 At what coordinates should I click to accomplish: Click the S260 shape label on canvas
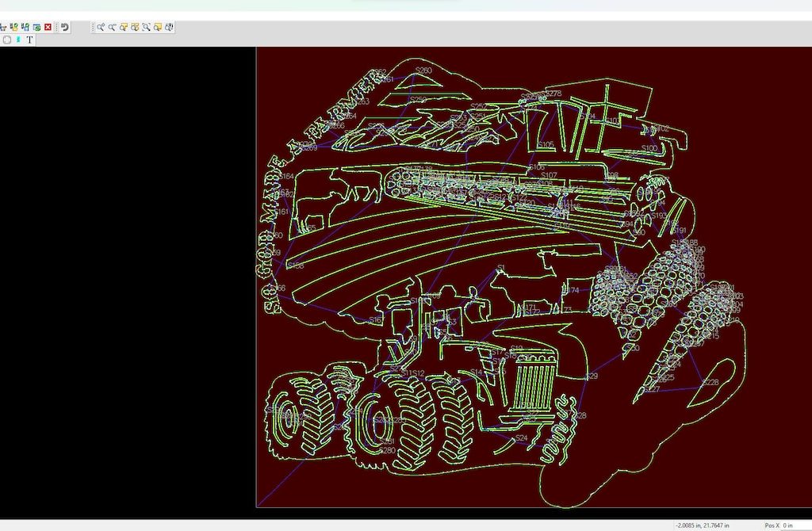423,71
